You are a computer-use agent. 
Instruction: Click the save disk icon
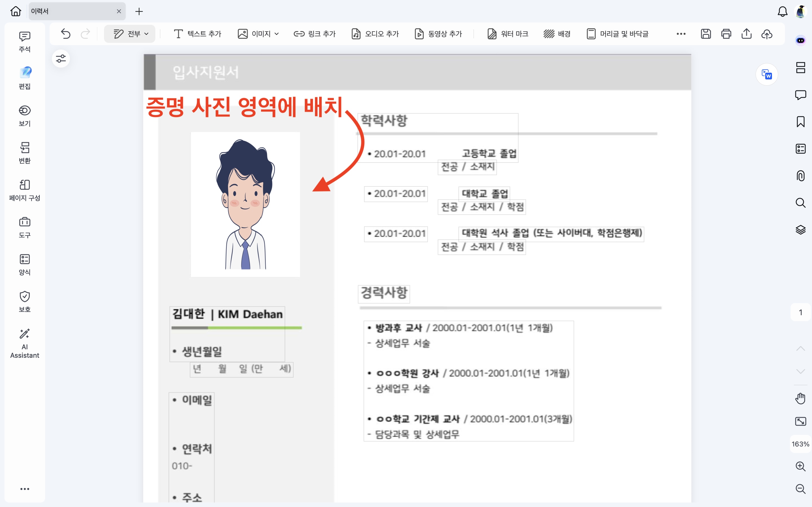point(706,34)
